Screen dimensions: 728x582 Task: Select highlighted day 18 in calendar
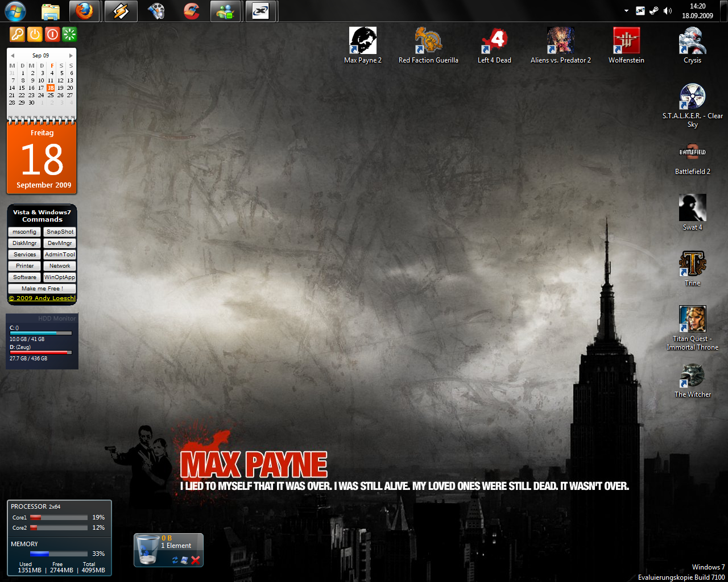pyautogui.click(x=51, y=88)
